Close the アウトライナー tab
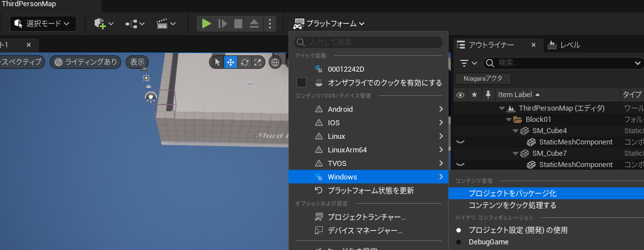Image resolution: width=644 pixels, height=250 pixels. pos(534,45)
